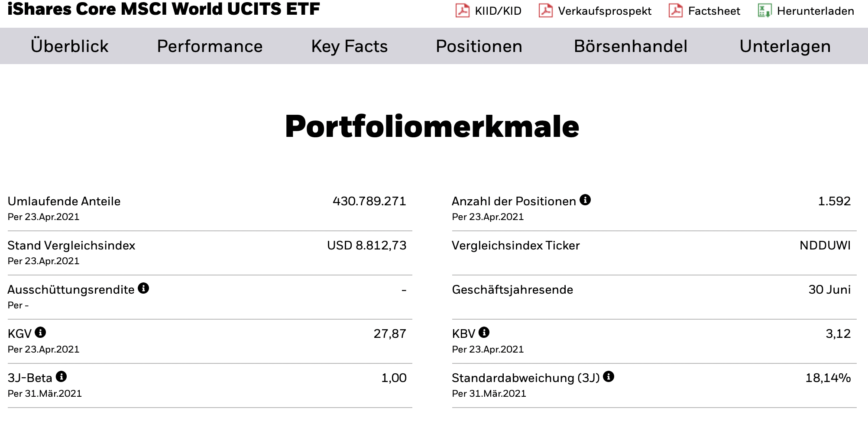Image resolution: width=868 pixels, height=421 pixels.
Task: Show info for Ausschüttungsrendite
Action: point(143,288)
